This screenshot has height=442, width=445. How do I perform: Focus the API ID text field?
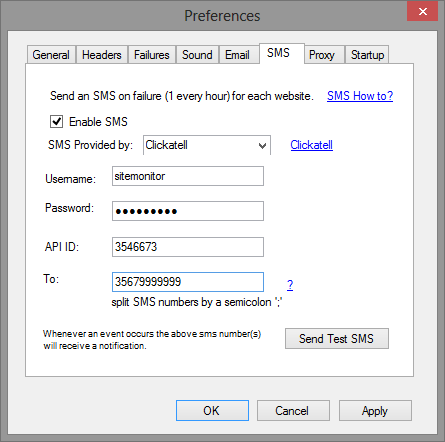pyautogui.click(x=188, y=247)
